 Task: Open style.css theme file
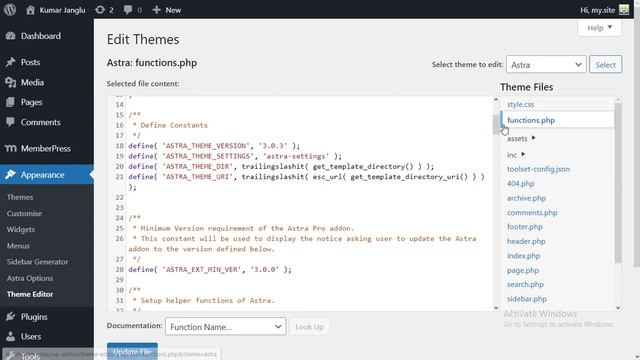(x=520, y=104)
